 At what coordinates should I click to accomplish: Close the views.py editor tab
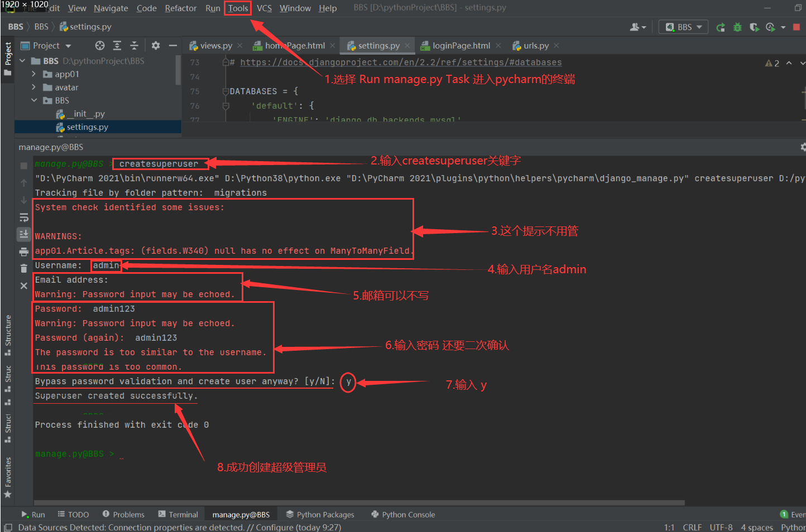pos(240,46)
